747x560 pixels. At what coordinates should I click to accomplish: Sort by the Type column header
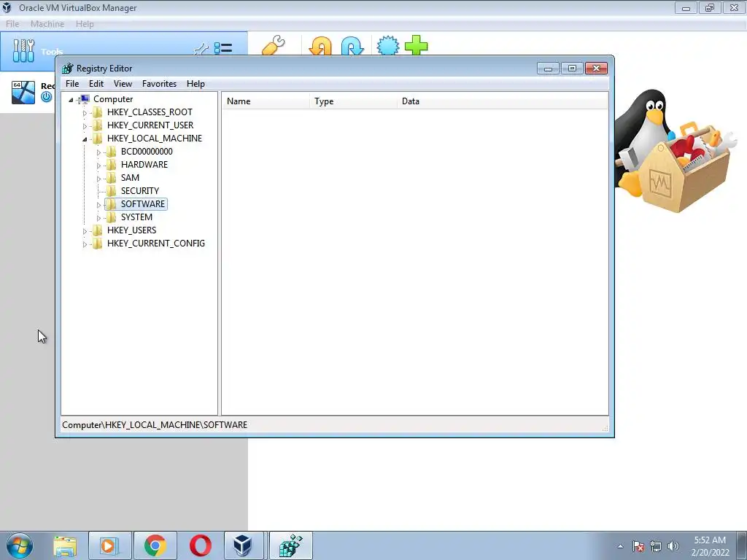pyautogui.click(x=354, y=101)
